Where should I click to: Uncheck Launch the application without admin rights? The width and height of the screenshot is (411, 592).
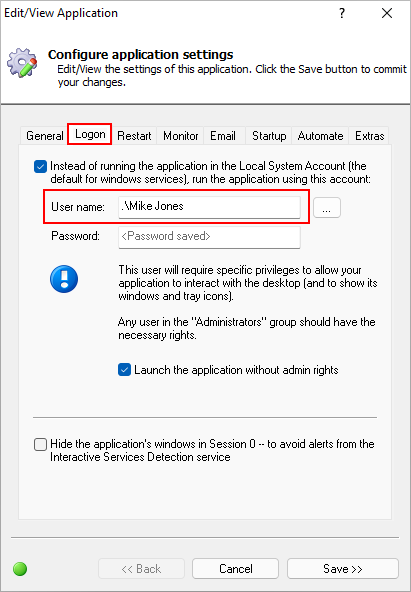125,370
